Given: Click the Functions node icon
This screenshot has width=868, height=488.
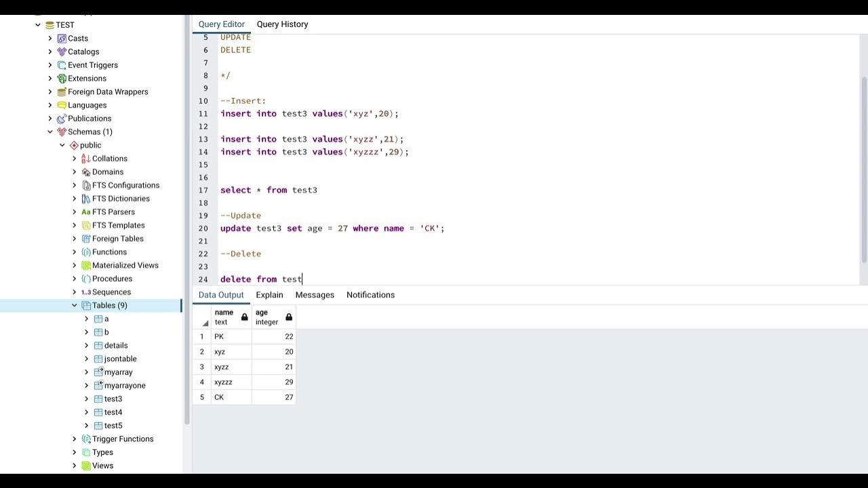Looking at the screenshot, I should pyautogui.click(x=86, y=252).
